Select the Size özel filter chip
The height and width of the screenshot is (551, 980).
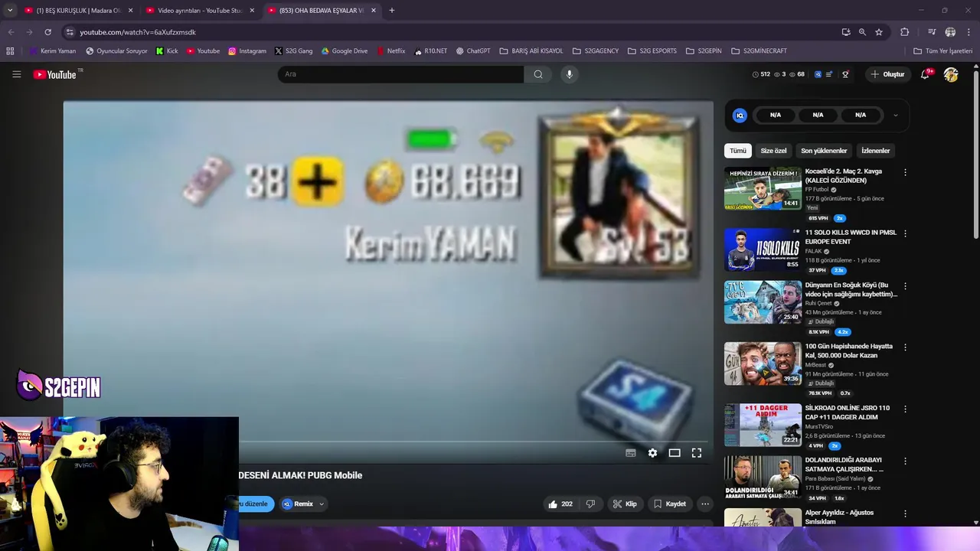pos(773,151)
